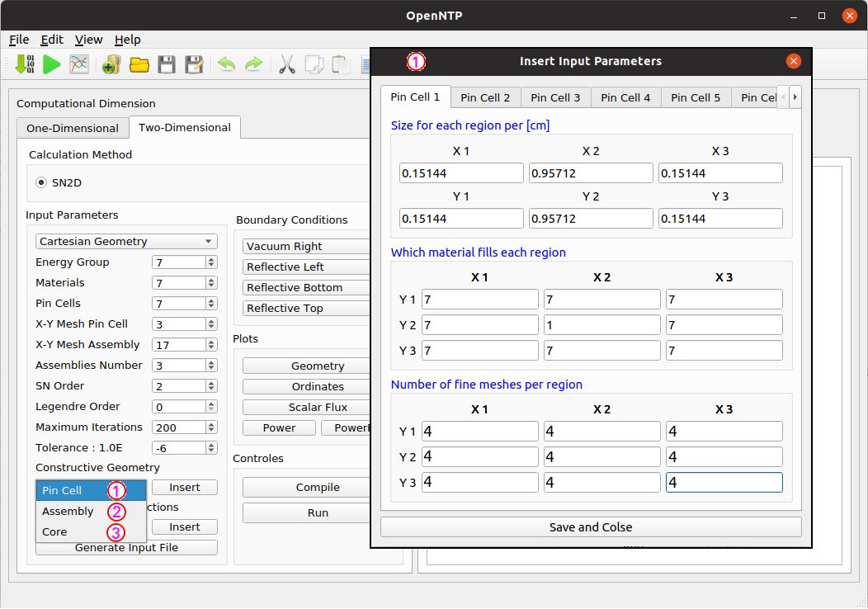Click the compile binary download-arrow toolbar icon
The image size is (868, 609).
[x=25, y=64]
